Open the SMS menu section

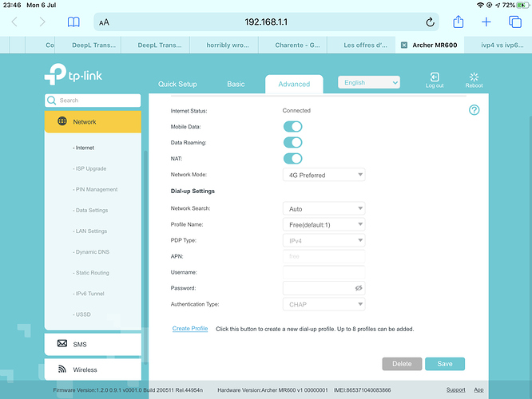[x=93, y=344]
